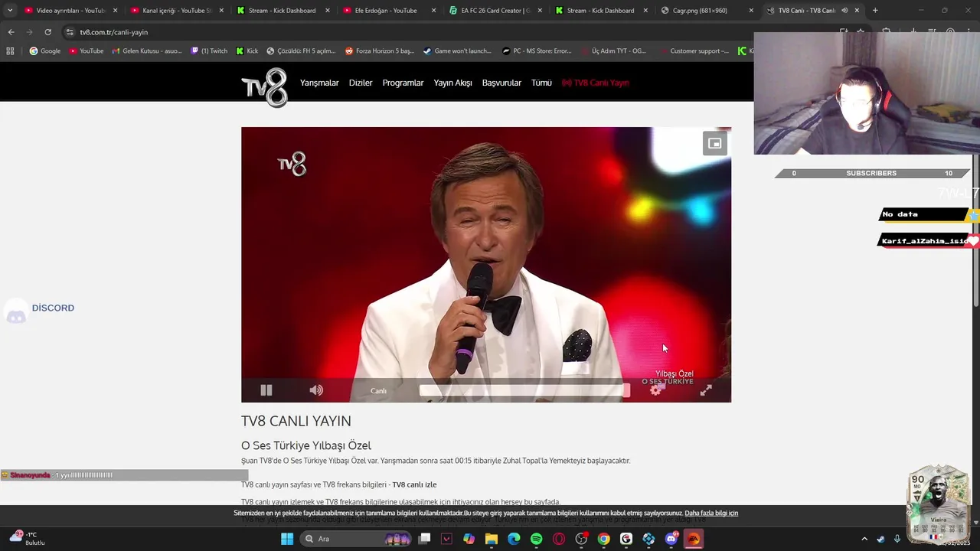Close the Efe Erdoğan YouTube tab

tap(433, 11)
